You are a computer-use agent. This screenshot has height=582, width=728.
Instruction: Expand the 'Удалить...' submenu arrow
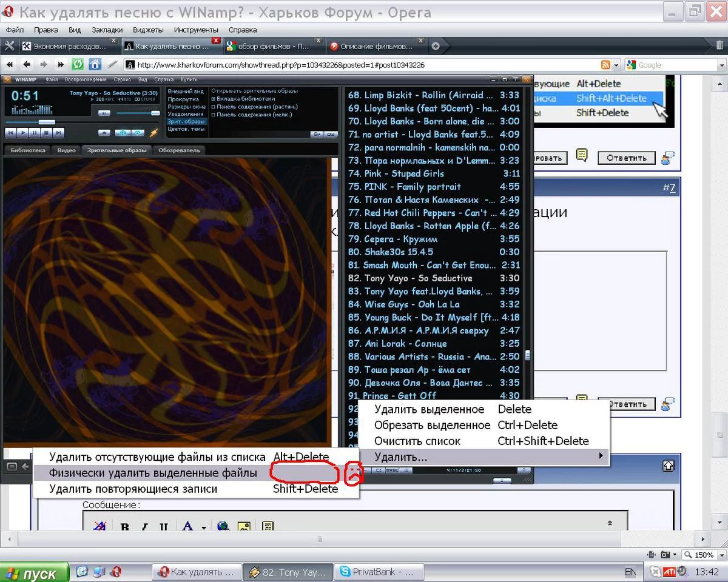click(601, 456)
